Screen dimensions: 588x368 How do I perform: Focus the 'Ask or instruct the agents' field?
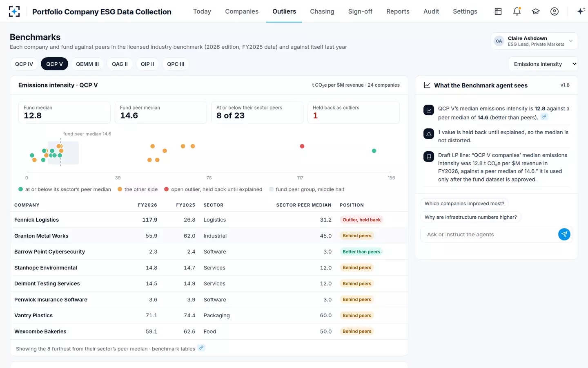(490, 234)
